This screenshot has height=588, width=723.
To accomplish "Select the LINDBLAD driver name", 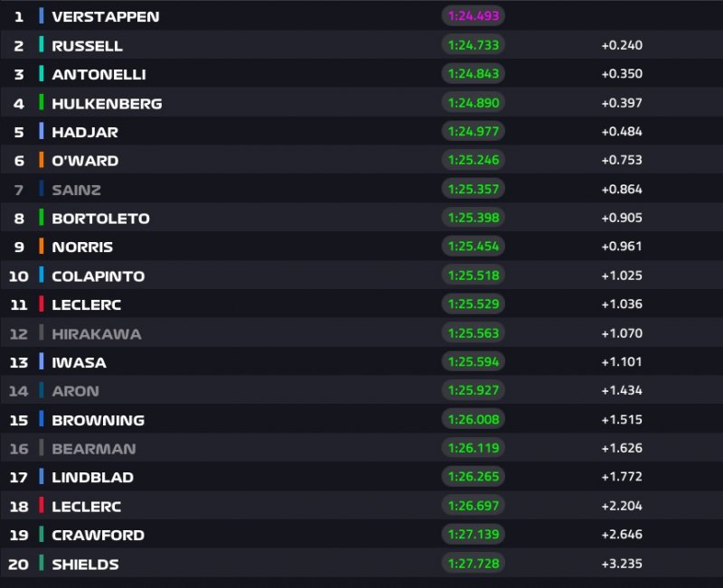I will coord(92,477).
